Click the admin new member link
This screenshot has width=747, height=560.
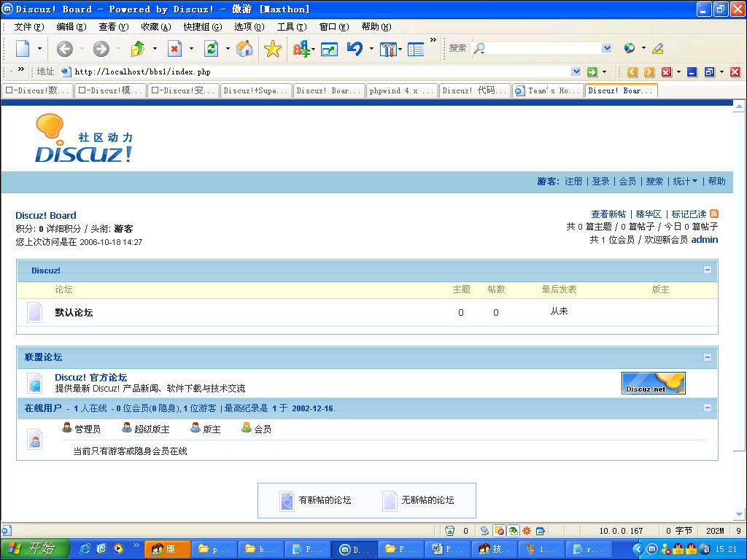[x=705, y=239]
